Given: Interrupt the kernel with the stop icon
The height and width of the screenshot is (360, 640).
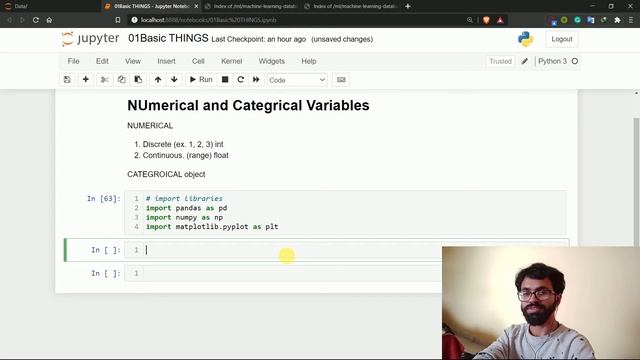Looking at the screenshot, I should pyautogui.click(x=225, y=80).
